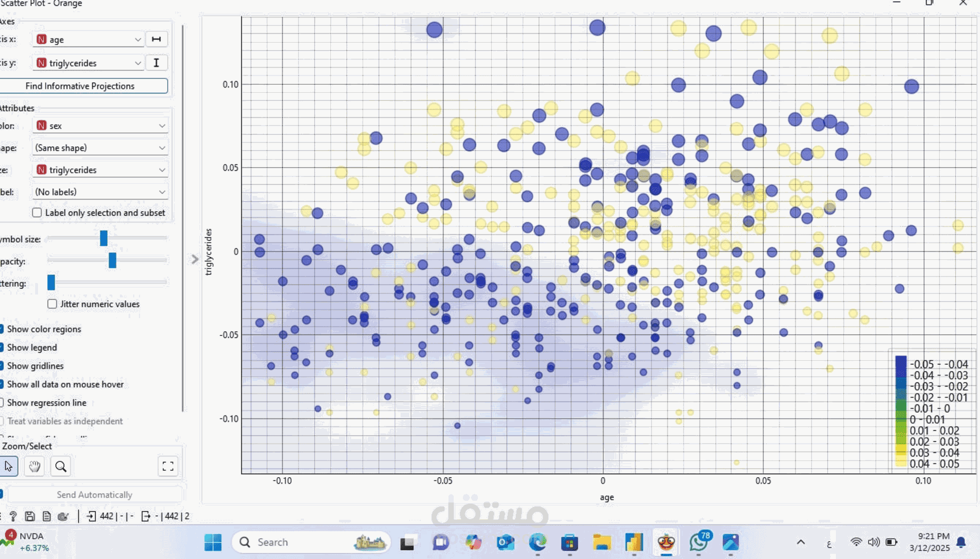Launch Microsoft Edge from taskbar

click(538, 542)
